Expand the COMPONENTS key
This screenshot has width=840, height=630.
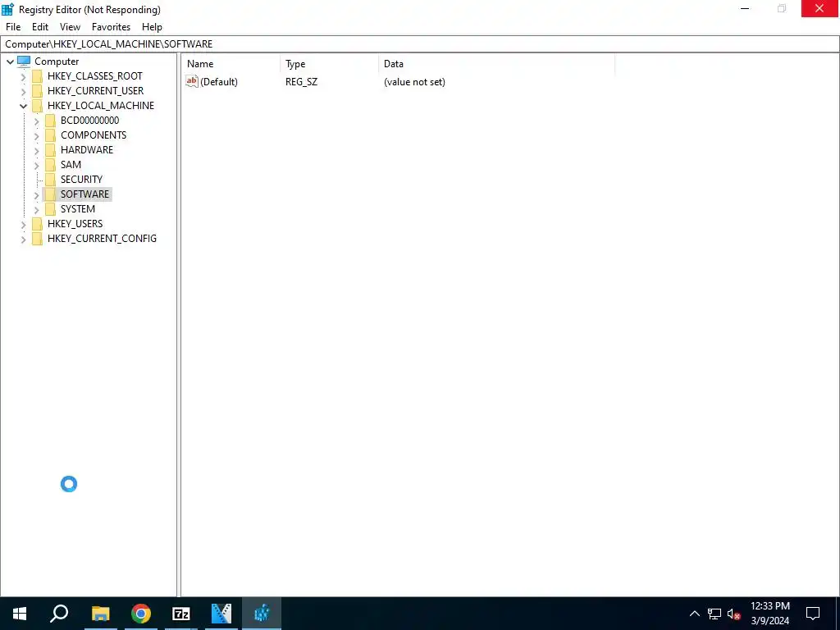click(x=36, y=135)
